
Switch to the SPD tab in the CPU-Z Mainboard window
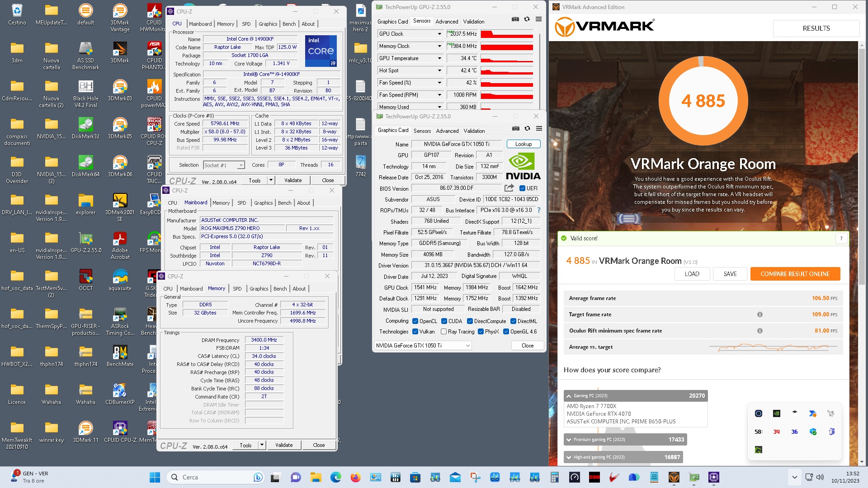point(242,203)
